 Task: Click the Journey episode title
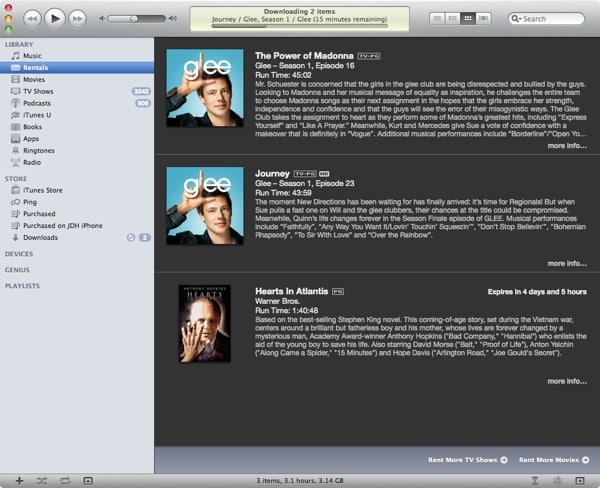tap(272, 174)
